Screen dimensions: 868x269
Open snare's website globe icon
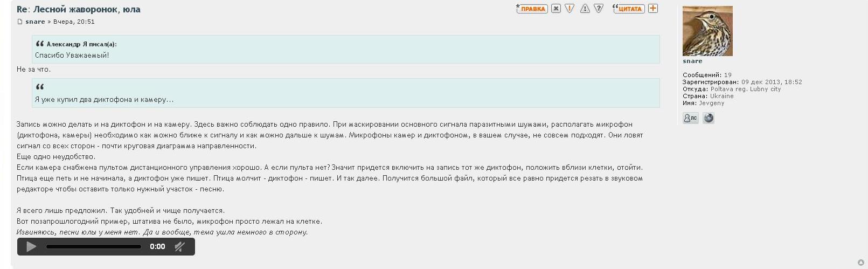pos(709,118)
